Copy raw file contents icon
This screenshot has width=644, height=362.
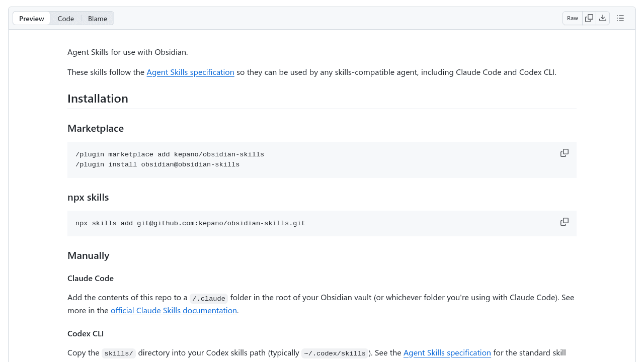pos(589,18)
